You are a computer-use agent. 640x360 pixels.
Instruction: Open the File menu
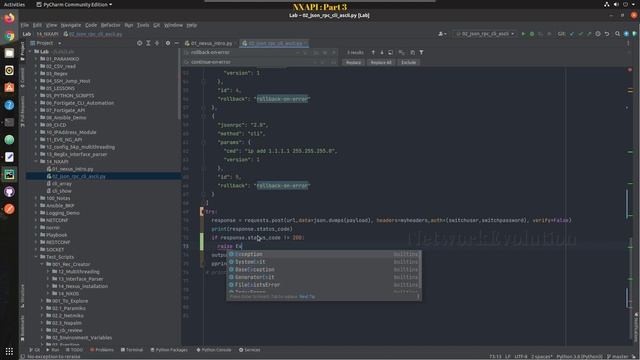25,25
